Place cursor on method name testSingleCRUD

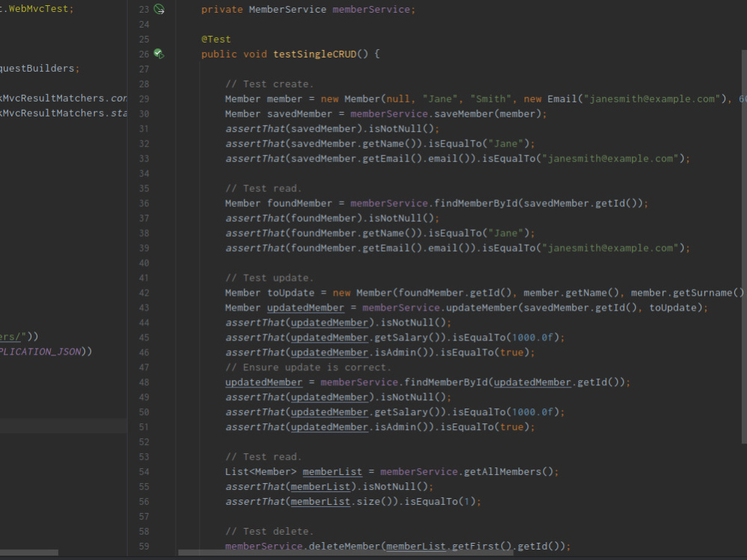tap(314, 55)
